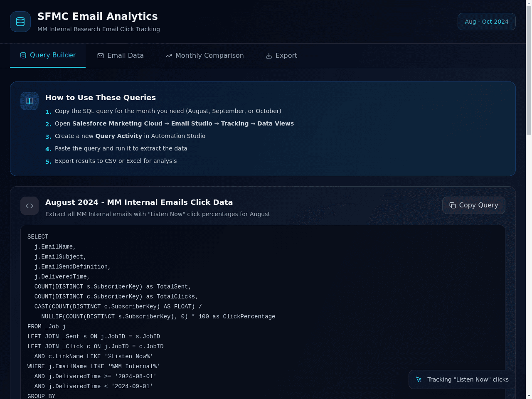This screenshot has height=399, width=532.
Task: Click the cursor icon in Tracking clicks badge
Action: tap(419, 379)
